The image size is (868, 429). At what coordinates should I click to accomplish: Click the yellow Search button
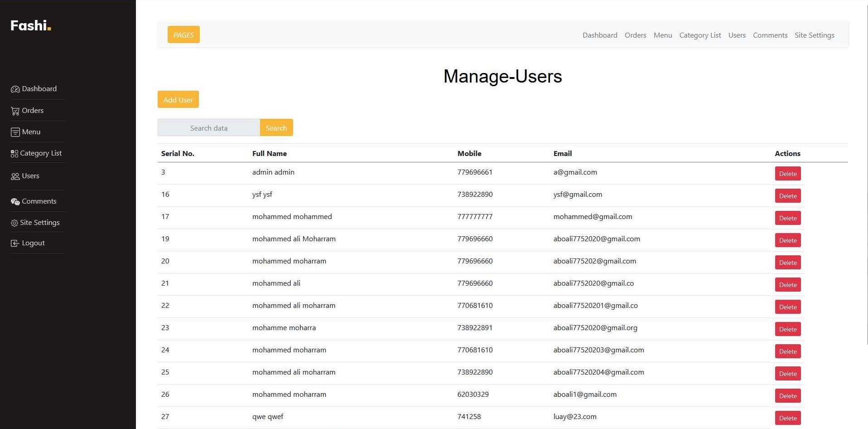point(276,128)
